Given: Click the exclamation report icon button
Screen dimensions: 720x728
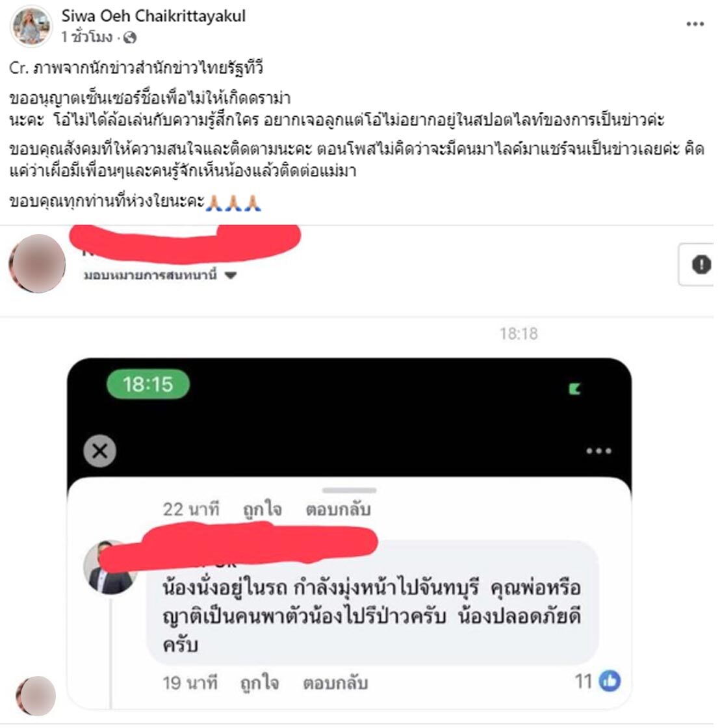Looking at the screenshot, I should tap(701, 265).
